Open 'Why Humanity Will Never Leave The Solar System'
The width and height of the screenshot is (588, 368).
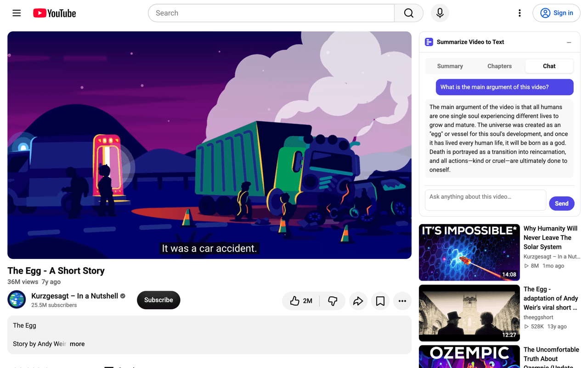coord(550,237)
